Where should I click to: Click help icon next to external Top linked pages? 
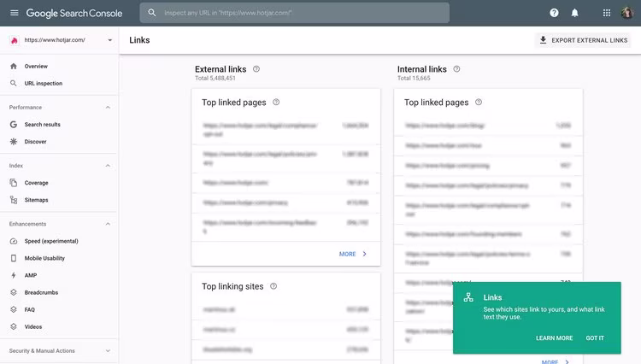click(x=276, y=103)
